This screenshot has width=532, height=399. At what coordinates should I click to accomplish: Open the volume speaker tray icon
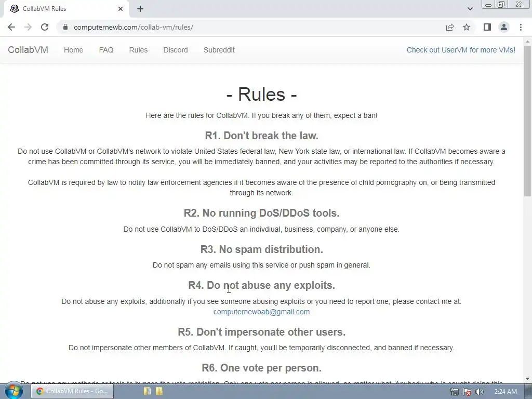click(479, 392)
